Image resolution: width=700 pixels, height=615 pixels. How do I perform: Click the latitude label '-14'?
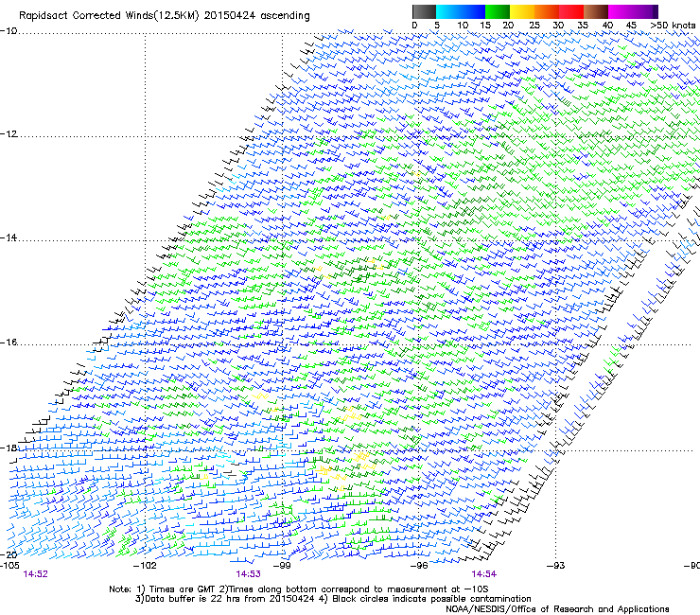pyautogui.click(x=9, y=238)
